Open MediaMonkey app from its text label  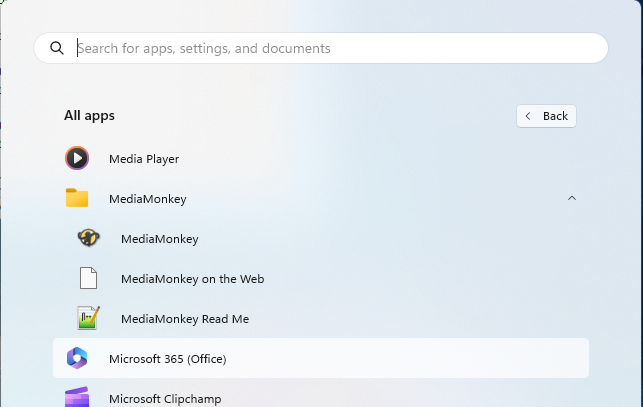coord(159,238)
